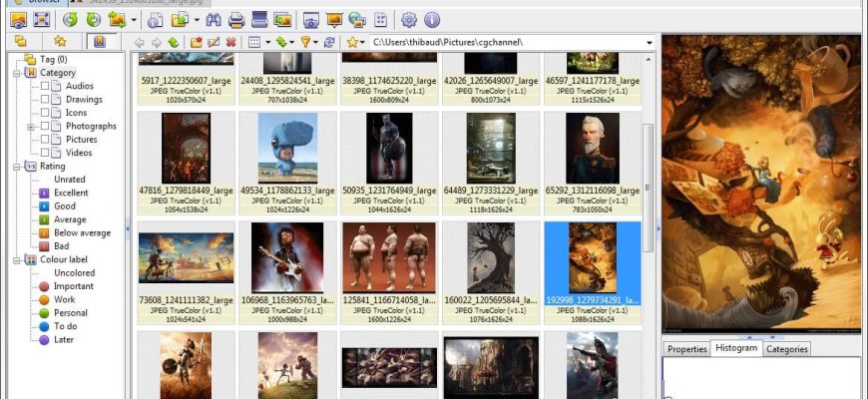
Task: Filter by Below average rating
Action: (75, 233)
